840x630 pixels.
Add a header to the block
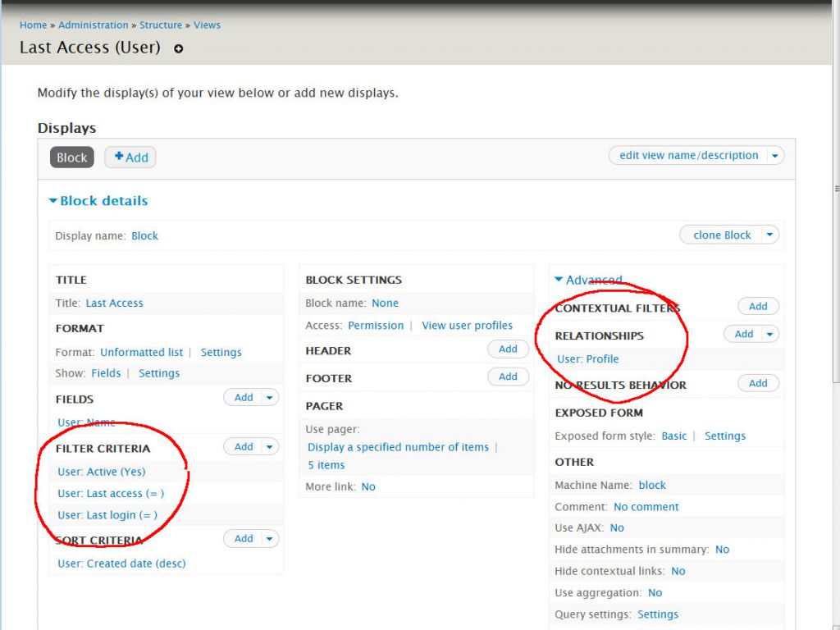(x=508, y=349)
